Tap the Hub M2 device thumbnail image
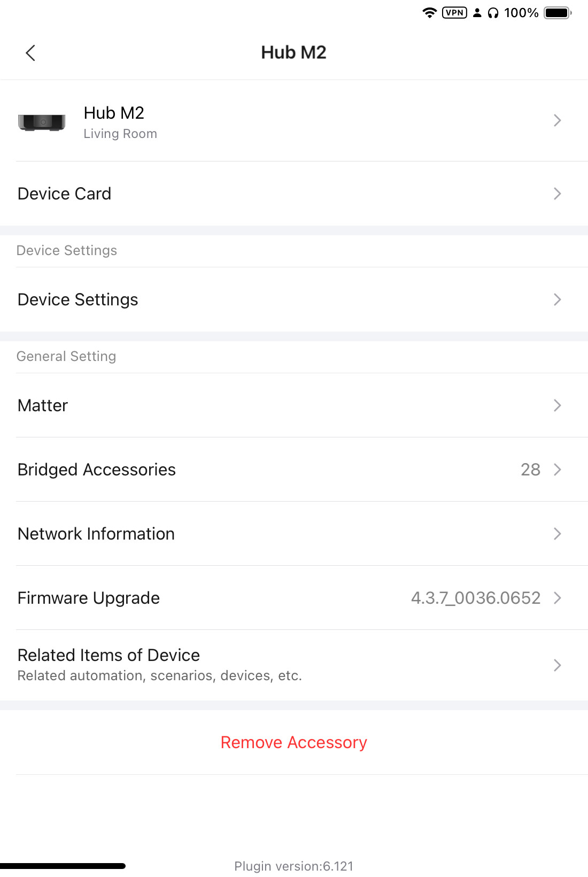The height and width of the screenshot is (877, 588). (42, 122)
